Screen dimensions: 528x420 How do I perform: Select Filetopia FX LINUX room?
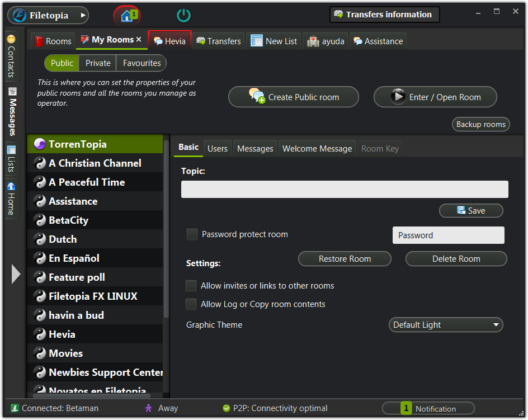[95, 296]
